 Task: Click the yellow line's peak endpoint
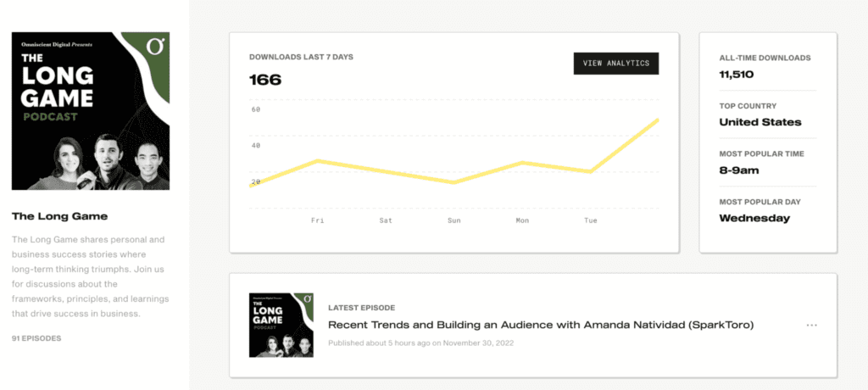657,120
